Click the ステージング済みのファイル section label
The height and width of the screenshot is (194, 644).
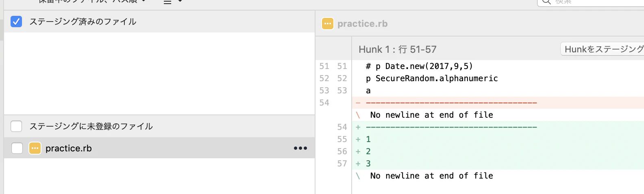(83, 22)
